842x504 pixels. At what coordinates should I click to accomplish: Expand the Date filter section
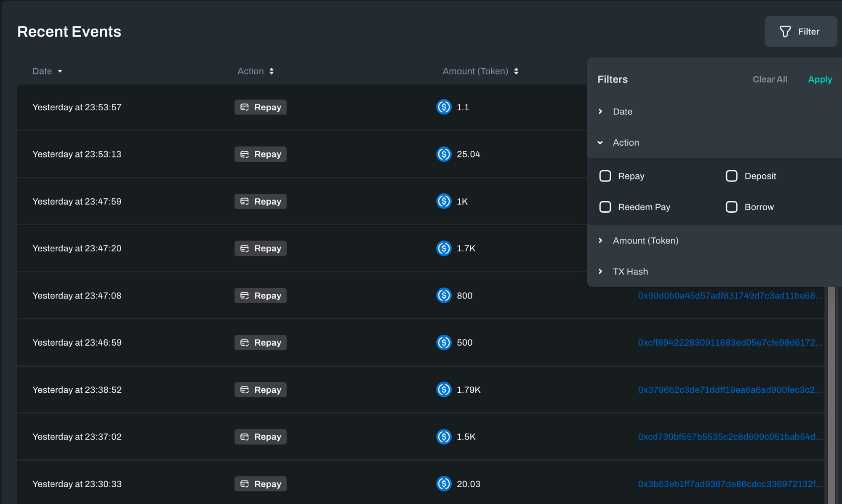point(601,112)
